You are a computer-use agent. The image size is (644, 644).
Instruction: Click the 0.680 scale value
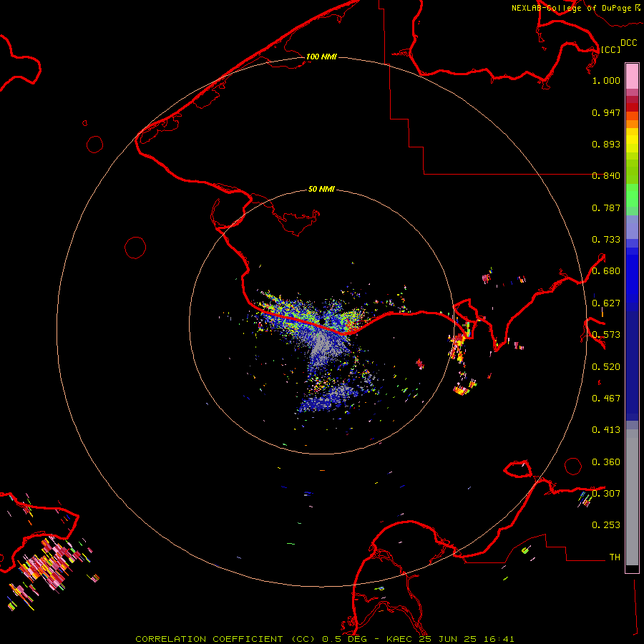(606, 271)
